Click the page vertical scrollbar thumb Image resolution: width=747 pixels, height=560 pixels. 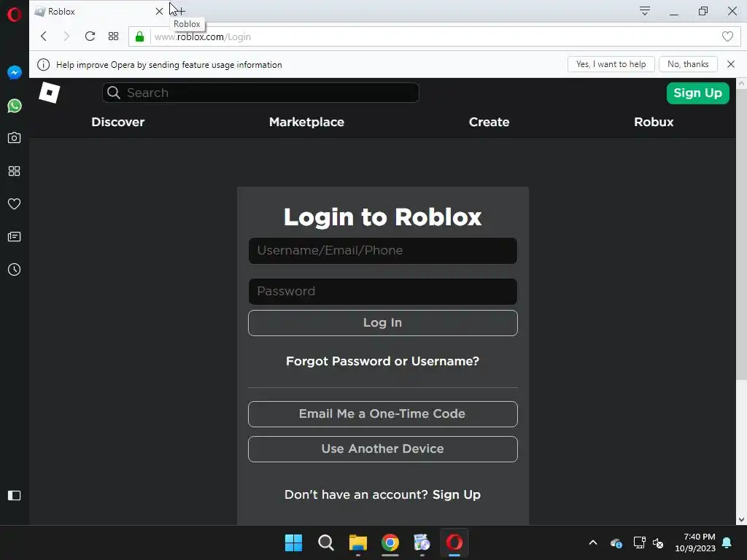[x=741, y=233]
